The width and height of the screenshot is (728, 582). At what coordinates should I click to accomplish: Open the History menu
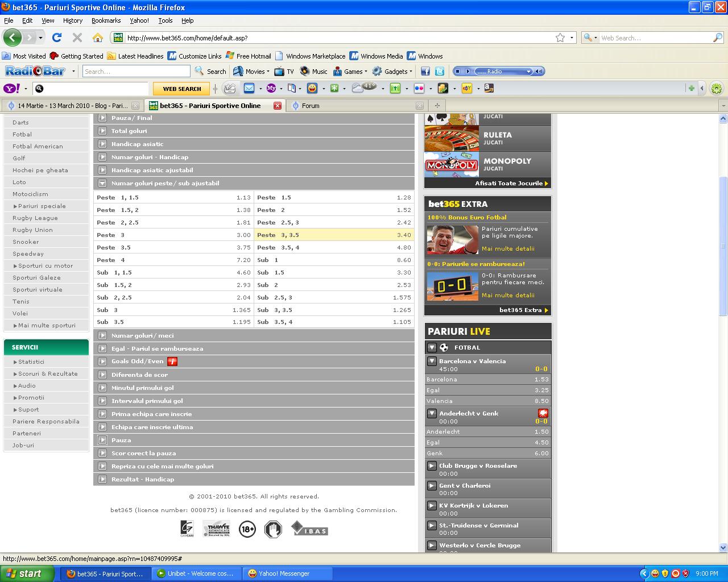click(73, 20)
